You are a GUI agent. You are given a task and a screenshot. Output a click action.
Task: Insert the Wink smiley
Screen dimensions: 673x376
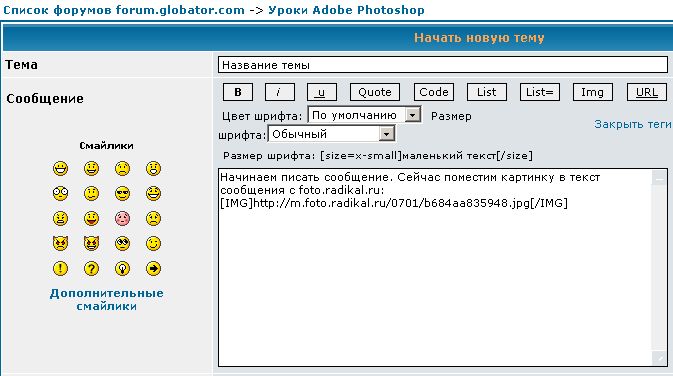point(153,243)
